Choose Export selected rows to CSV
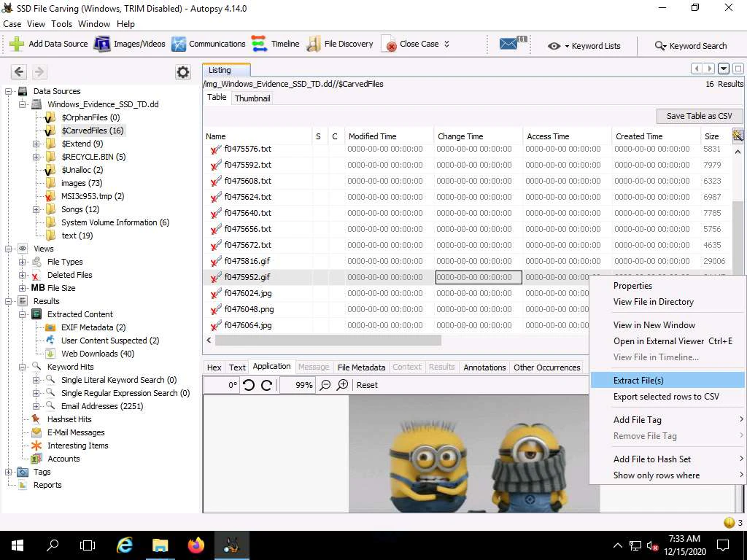 tap(667, 397)
